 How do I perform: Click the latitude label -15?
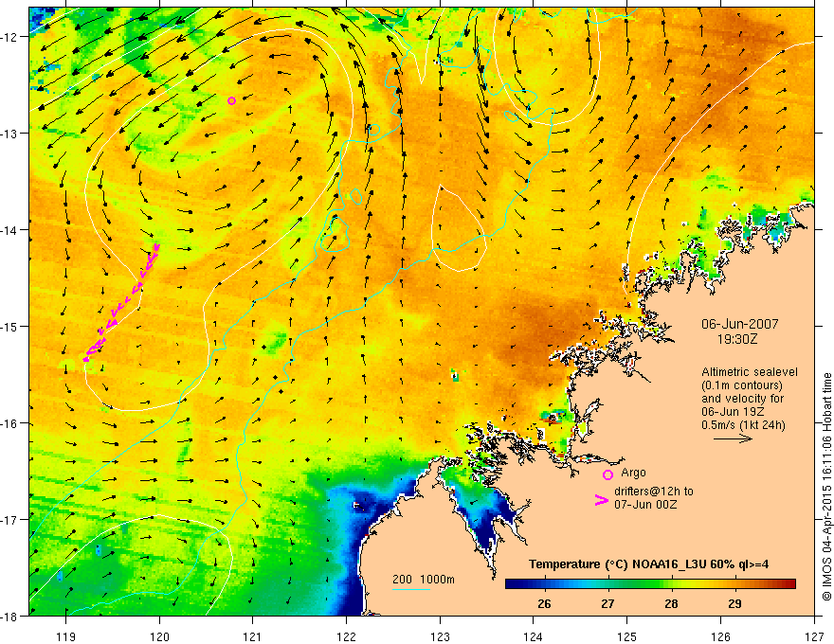[10, 326]
